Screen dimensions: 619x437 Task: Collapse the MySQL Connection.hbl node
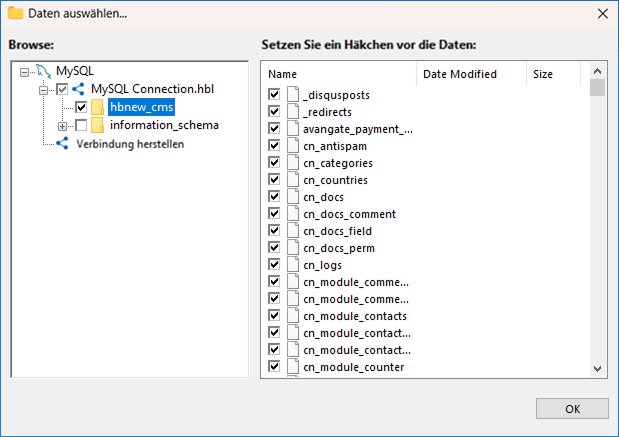coord(43,90)
